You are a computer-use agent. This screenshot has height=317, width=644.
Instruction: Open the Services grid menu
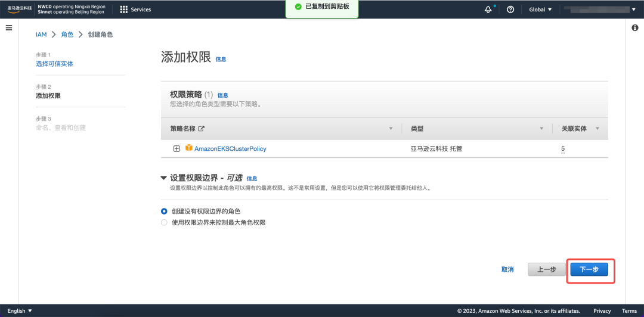pos(135,10)
